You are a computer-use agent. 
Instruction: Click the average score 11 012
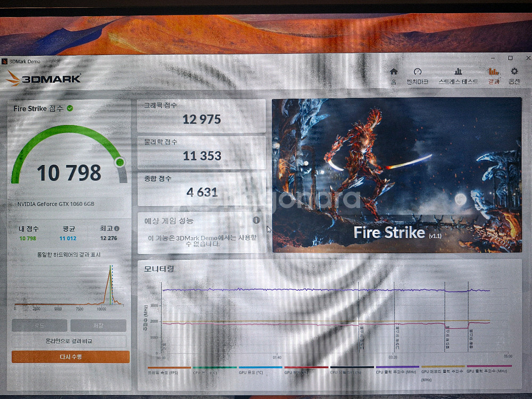[x=68, y=238]
